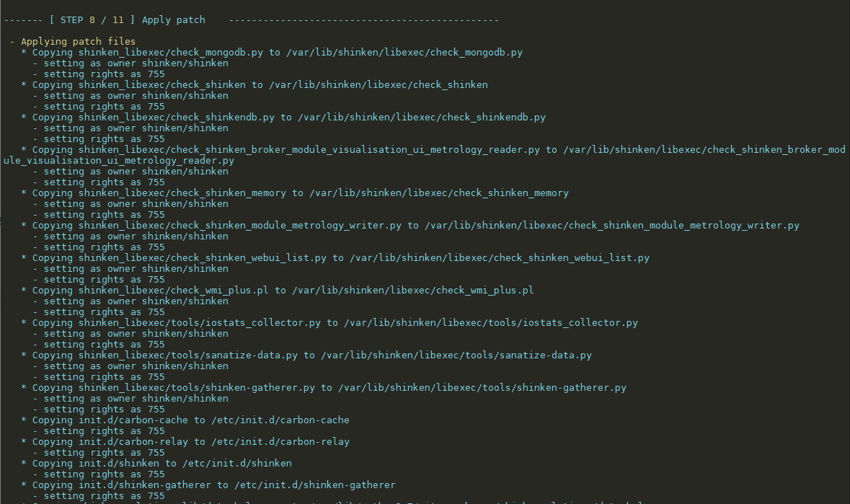Click the /etc/init.d/shinken destination path

click(x=237, y=464)
